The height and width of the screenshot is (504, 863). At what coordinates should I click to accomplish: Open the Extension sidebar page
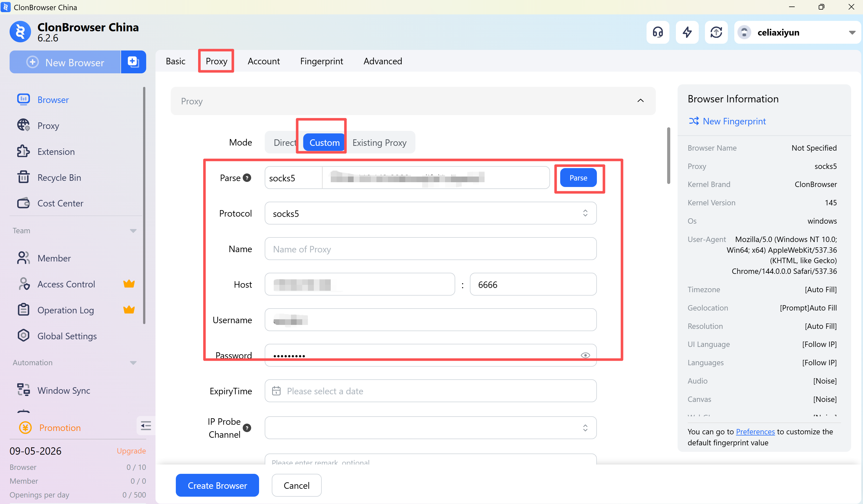pyautogui.click(x=56, y=151)
